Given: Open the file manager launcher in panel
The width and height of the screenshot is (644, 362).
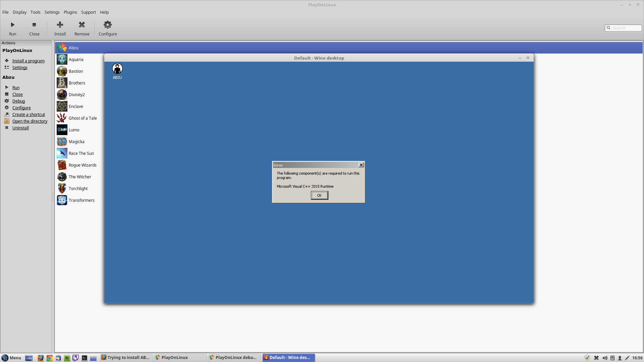Looking at the screenshot, I should coord(93,358).
